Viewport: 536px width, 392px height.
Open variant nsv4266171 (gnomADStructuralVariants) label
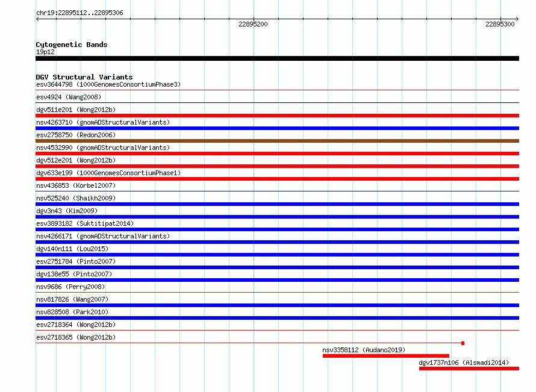point(103,236)
